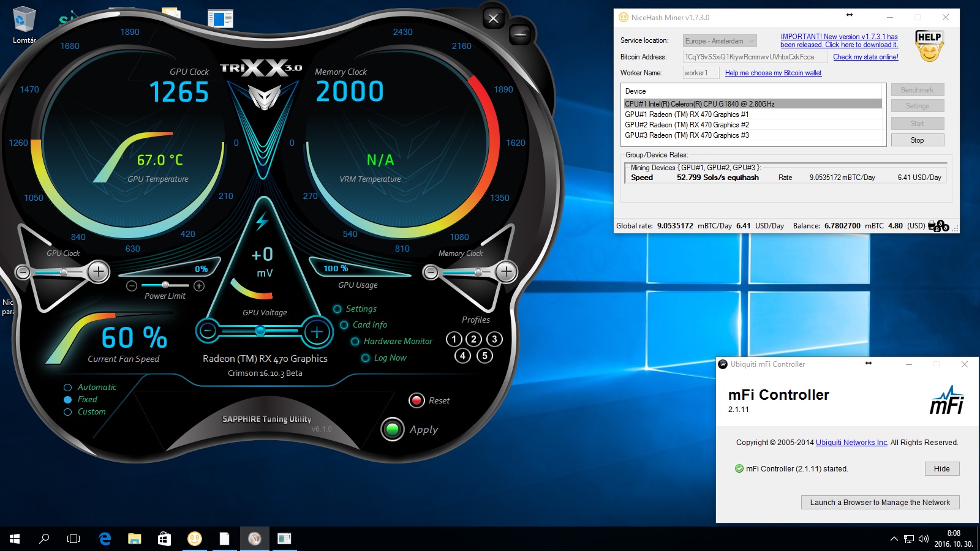Open File Explorer from the taskbar
This screenshot has width=980, height=551.
click(x=135, y=539)
